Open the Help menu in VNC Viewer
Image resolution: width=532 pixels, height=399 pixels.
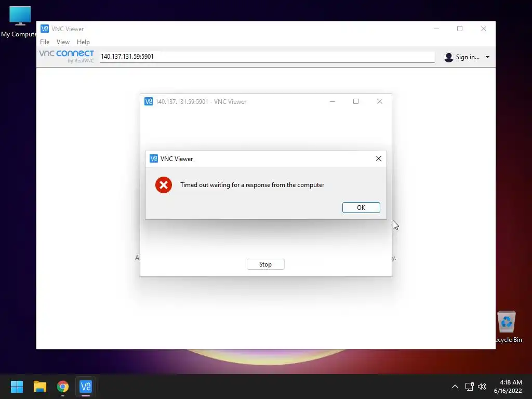(x=83, y=42)
